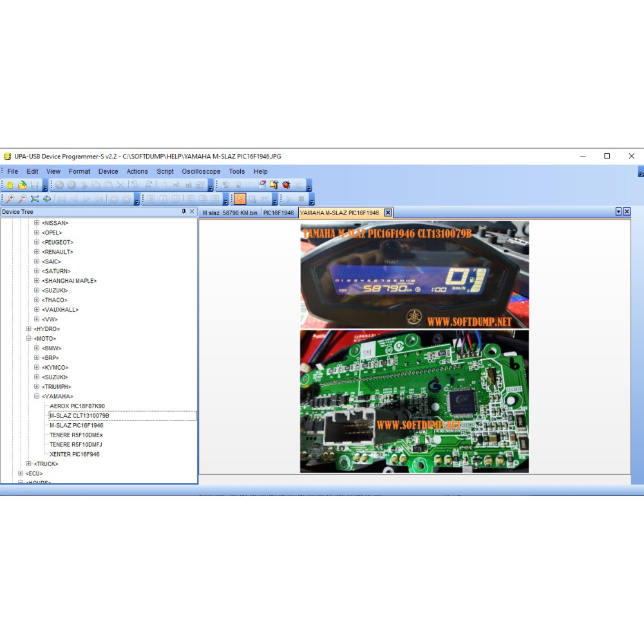Click the red bug debug icon
This screenshot has width=644, height=644.
click(x=287, y=185)
